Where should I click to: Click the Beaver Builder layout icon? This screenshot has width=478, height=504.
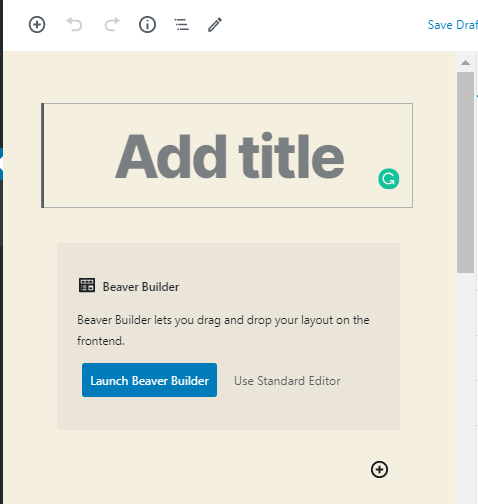pos(87,285)
